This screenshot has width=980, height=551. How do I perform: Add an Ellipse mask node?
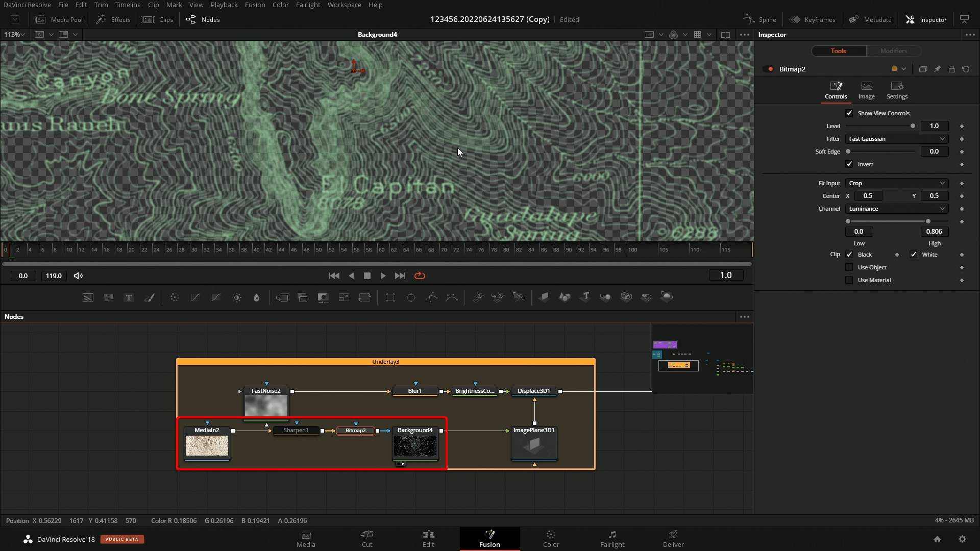411,297
